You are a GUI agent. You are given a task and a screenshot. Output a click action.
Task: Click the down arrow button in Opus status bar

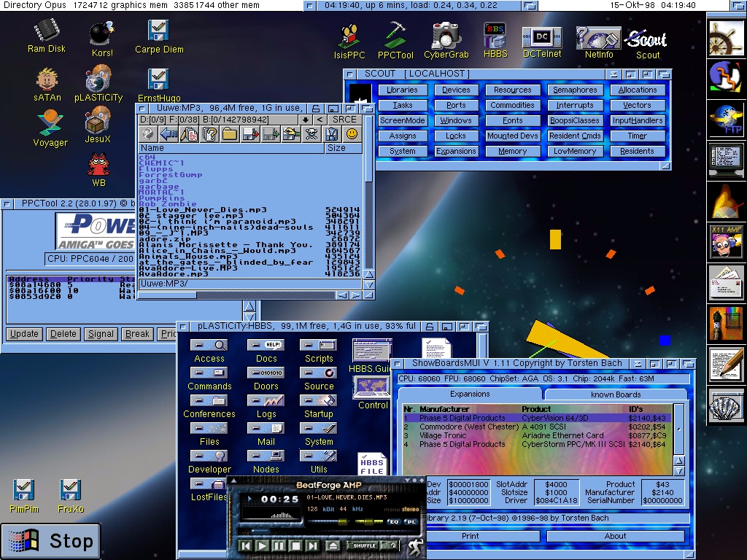pyautogui.click(x=306, y=120)
